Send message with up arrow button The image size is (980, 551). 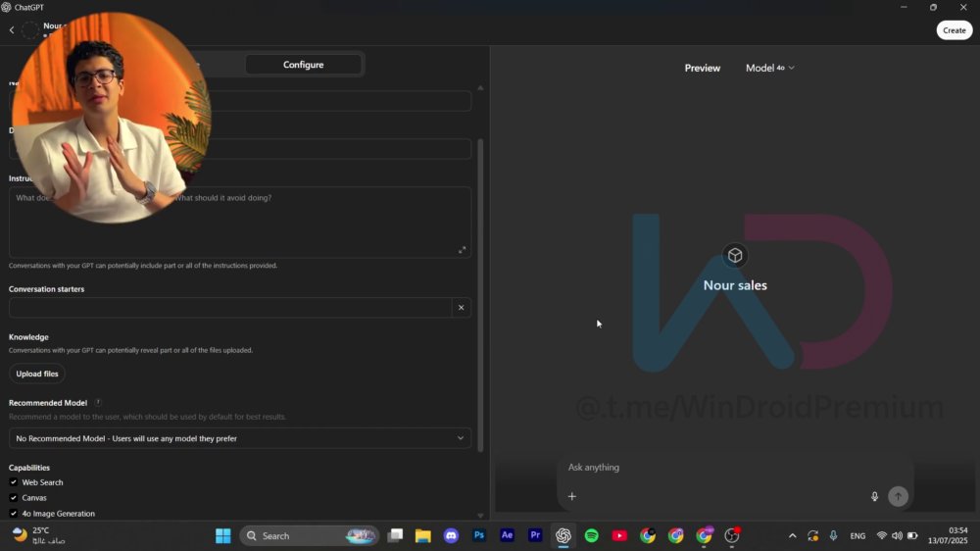point(898,496)
